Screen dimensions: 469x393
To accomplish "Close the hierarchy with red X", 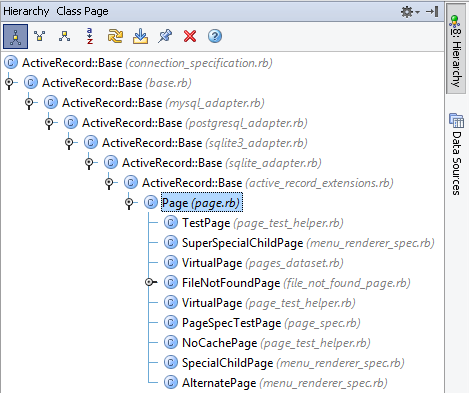I will (x=190, y=36).
